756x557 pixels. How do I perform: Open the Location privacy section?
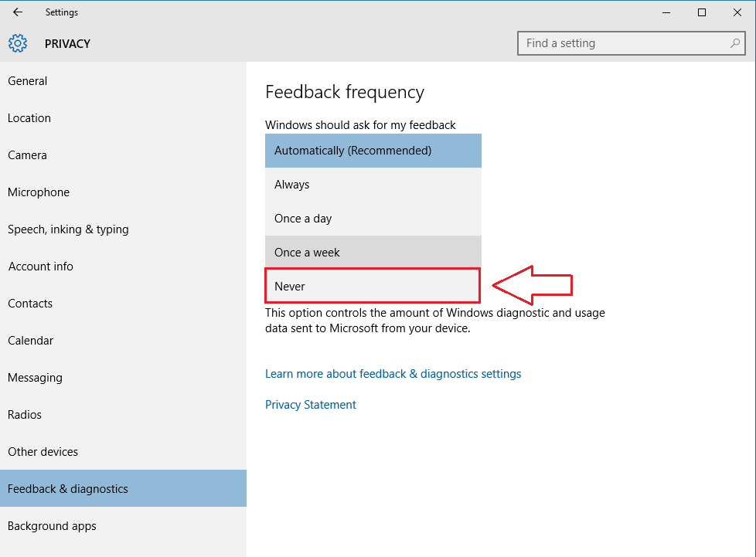[123, 118]
